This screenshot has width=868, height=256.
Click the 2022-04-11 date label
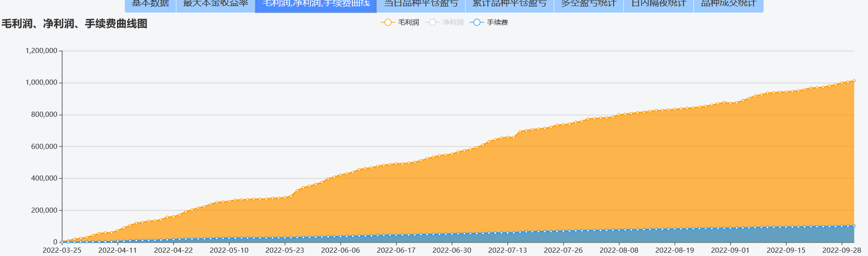click(117, 250)
